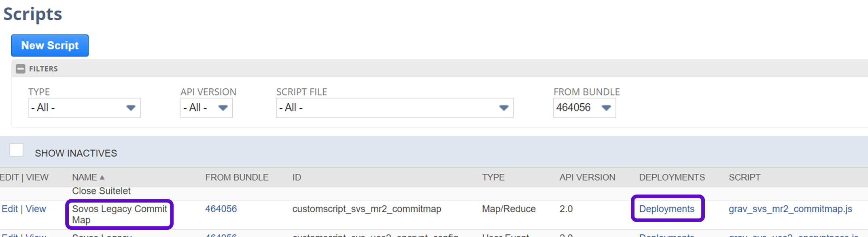Enable the Show Inactives checkbox
This screenshot has width=868, height=237.
17,150
